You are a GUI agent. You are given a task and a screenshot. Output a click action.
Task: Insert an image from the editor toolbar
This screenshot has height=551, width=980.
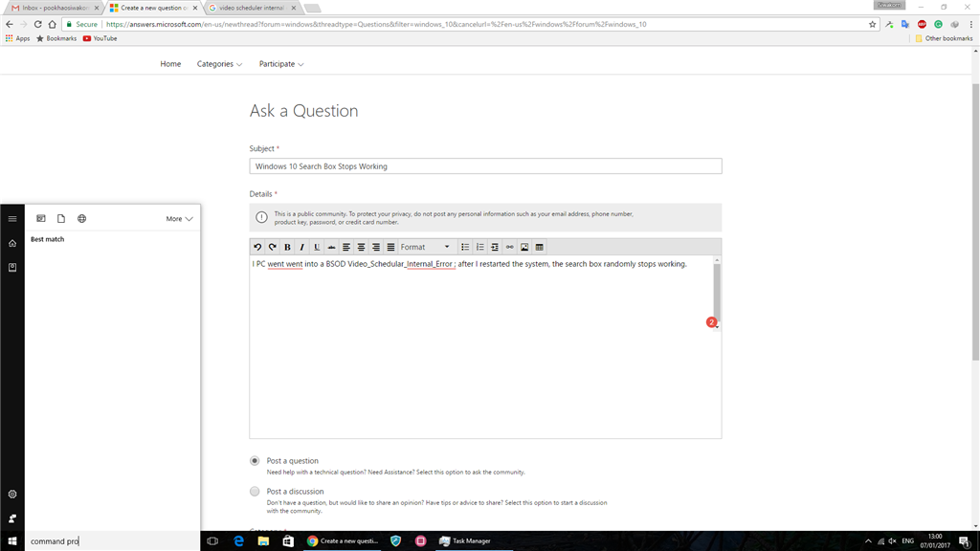click(524, 248)
